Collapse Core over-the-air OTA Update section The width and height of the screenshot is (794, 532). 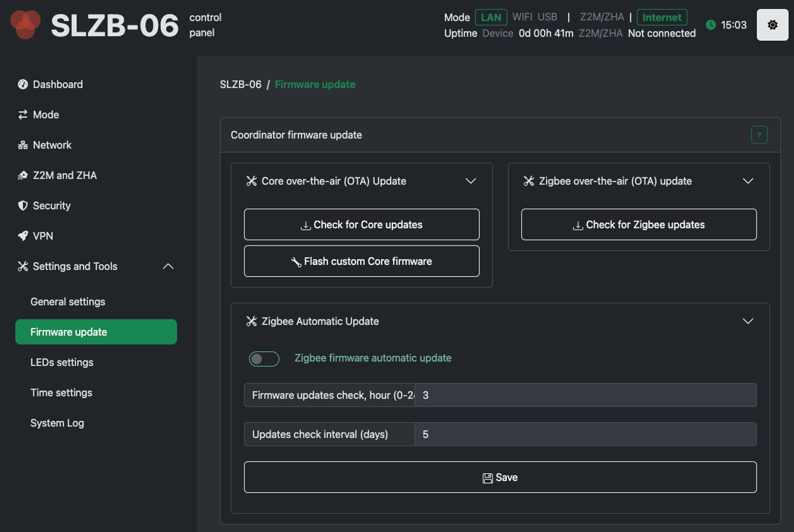pyautogui.click(x=470, y=181)
